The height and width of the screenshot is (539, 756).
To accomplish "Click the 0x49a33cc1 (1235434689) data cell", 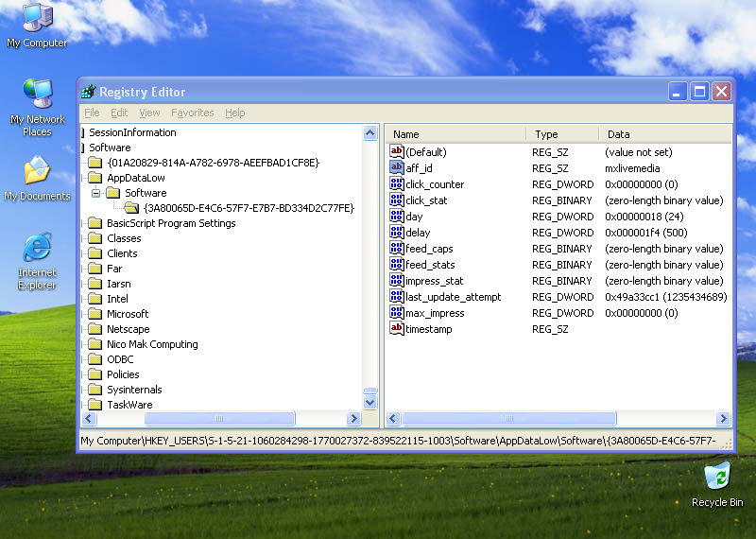I will [x=666, y=297].
